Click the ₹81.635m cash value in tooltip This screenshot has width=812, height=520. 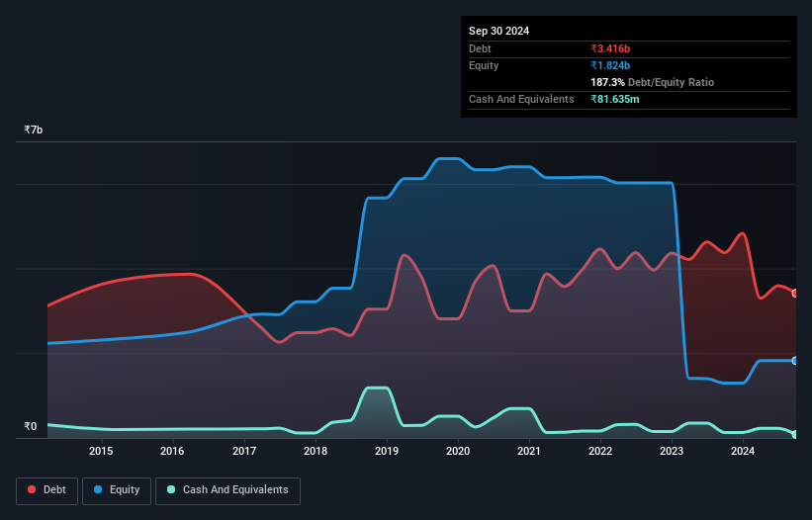pyautogui.click(x=615, y=99)
